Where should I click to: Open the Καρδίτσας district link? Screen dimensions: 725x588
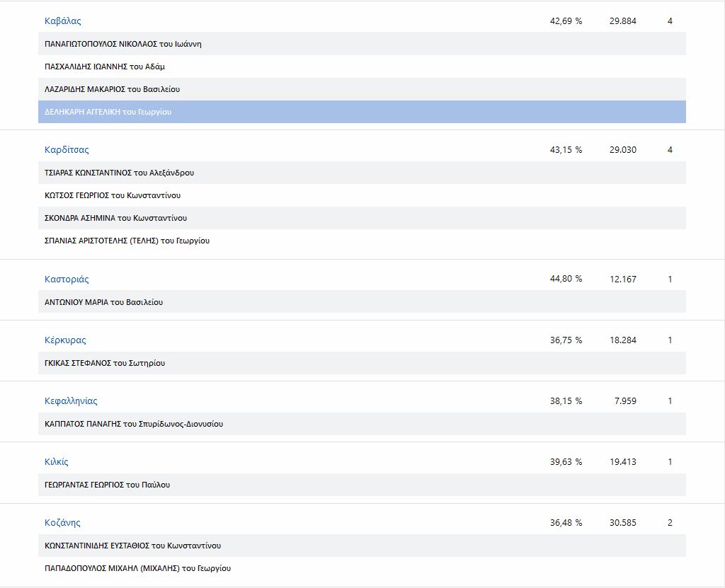click(x=67, y=150)
